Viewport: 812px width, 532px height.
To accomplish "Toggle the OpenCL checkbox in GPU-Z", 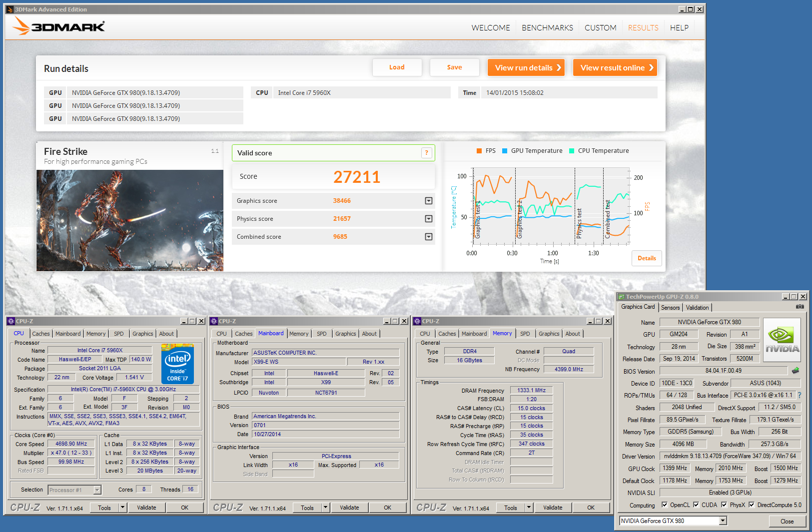I will (x=665, y=505).
